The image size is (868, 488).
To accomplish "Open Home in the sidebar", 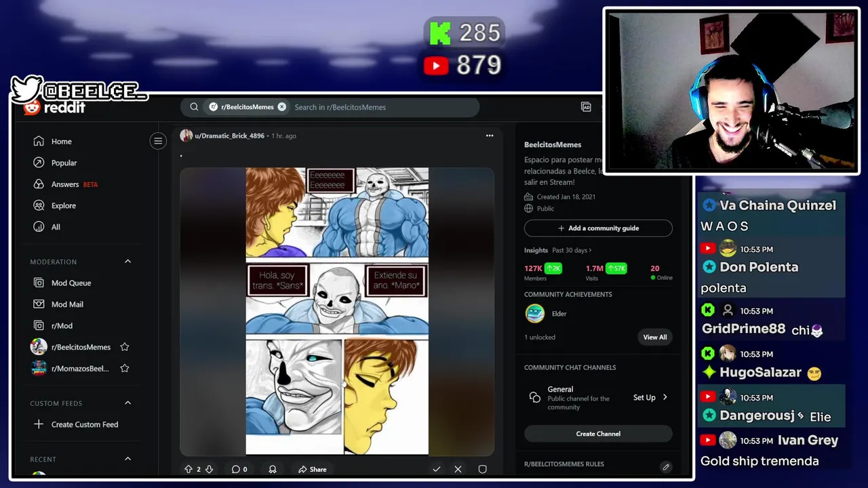I will click(61, 142).
